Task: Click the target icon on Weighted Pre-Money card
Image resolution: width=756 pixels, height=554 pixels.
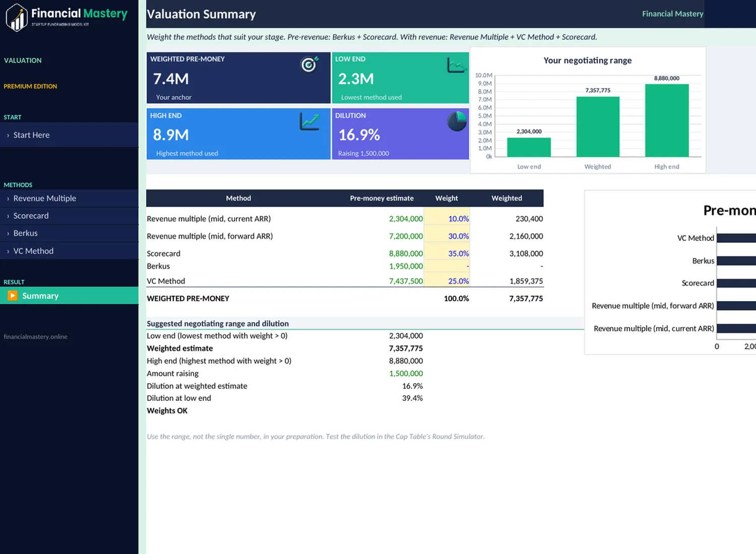Action: tap(309, 64)
